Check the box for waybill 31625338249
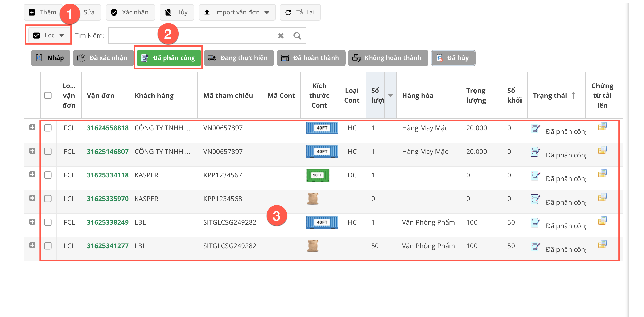Screen dimensions: 644x317 coord(48,222)
